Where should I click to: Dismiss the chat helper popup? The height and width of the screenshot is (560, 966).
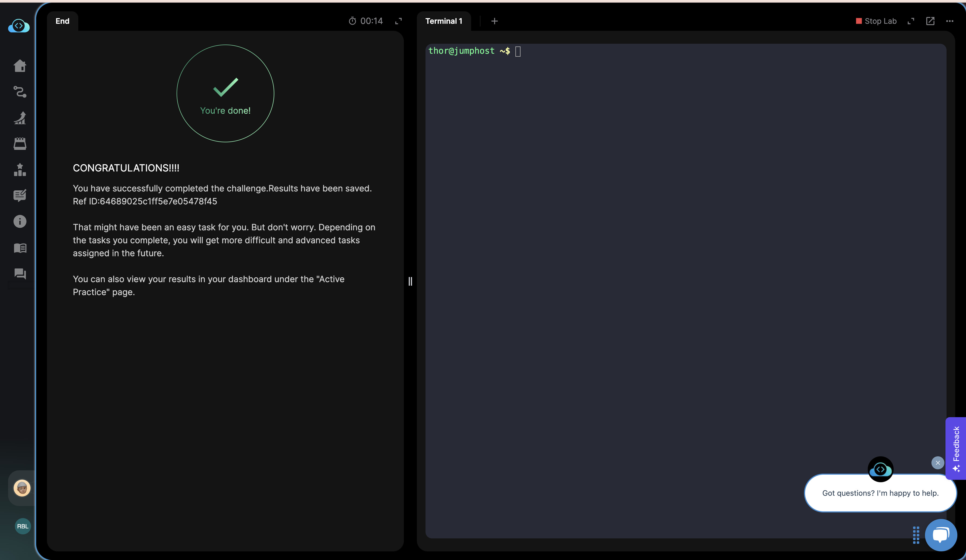point(938,463)
